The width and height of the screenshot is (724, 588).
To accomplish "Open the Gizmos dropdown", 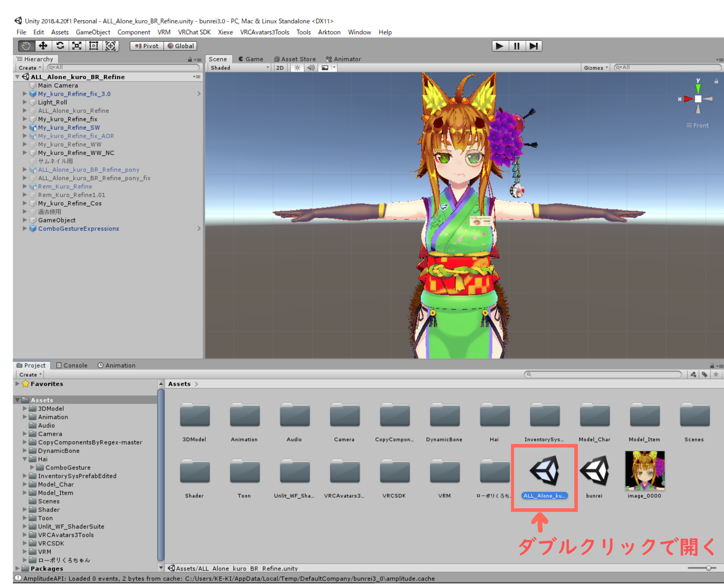I will (596, 68).
